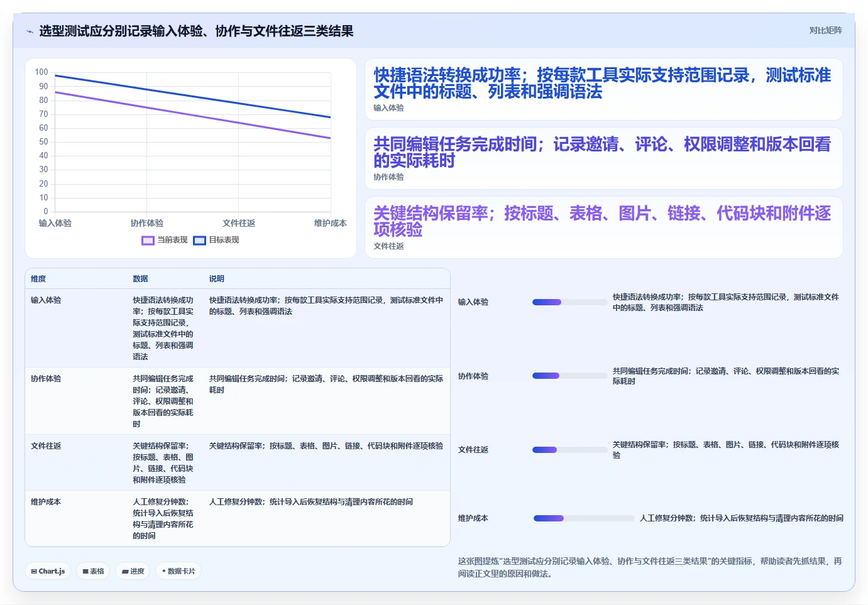The height and width of the screenshot is (605, 868).
Task: Click the 数据卡片 tag chip
Action: (179, 571)
